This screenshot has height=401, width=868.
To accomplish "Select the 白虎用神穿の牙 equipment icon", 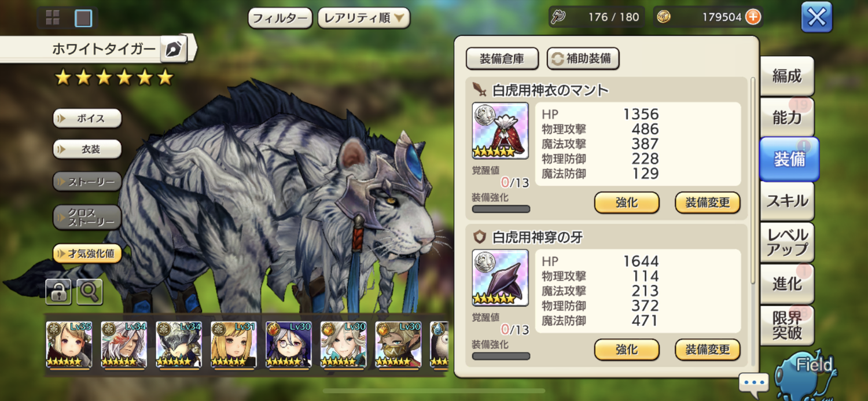I will (x=501, y=278).
